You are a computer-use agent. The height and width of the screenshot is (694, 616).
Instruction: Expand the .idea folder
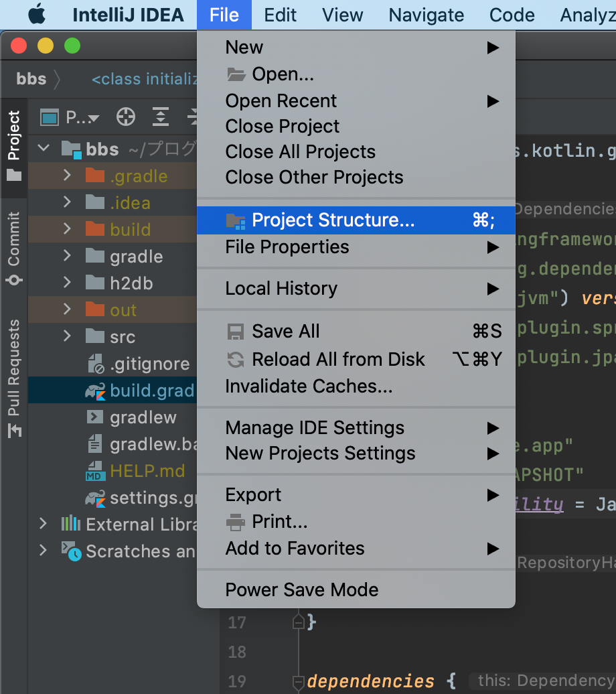pyautogui.click(x=67, y=202)
